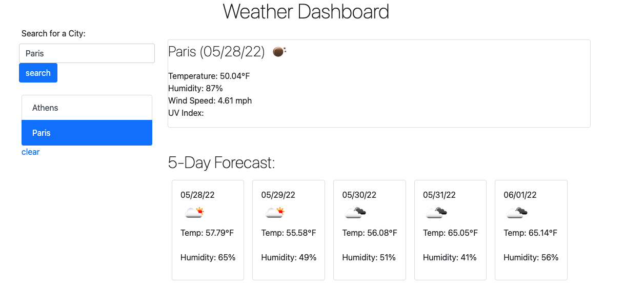
Task: Click the 06/01/22 forecast card
Action: tap(531, 230)
